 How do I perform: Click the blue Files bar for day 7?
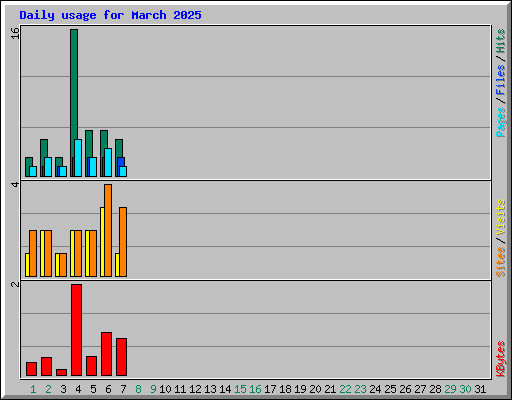[121, 162]
